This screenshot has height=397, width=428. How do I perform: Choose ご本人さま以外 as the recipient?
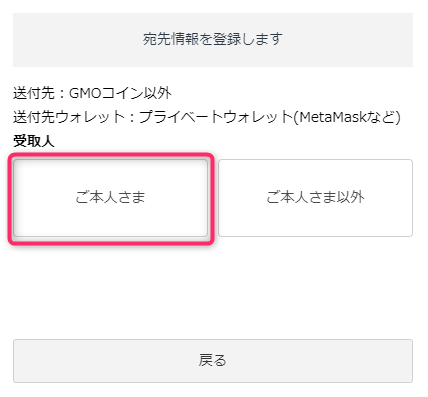315,198
